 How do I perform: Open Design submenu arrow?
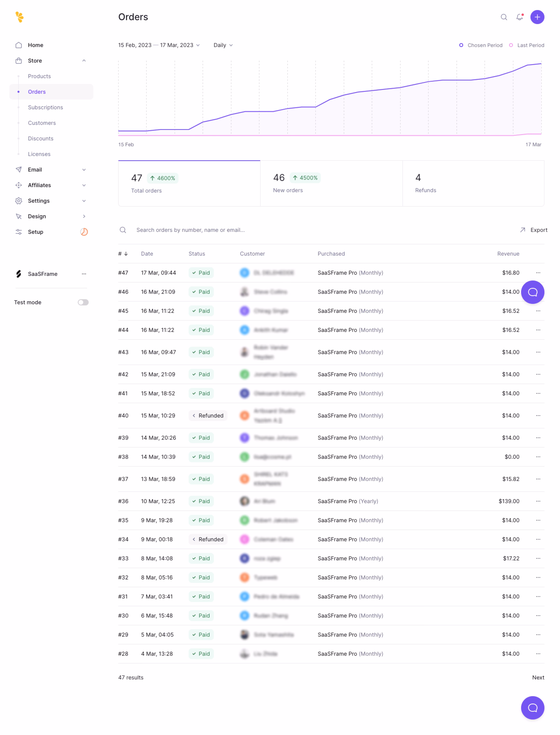84,216
